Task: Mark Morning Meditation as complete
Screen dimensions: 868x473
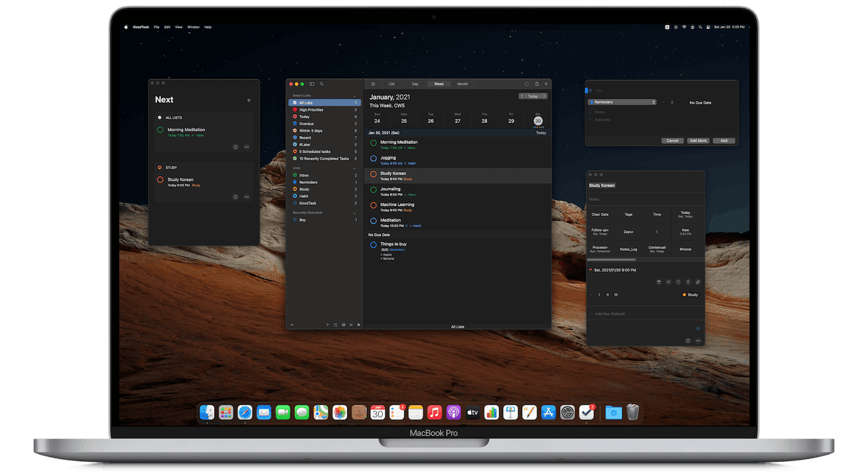Action: (374, 143)
